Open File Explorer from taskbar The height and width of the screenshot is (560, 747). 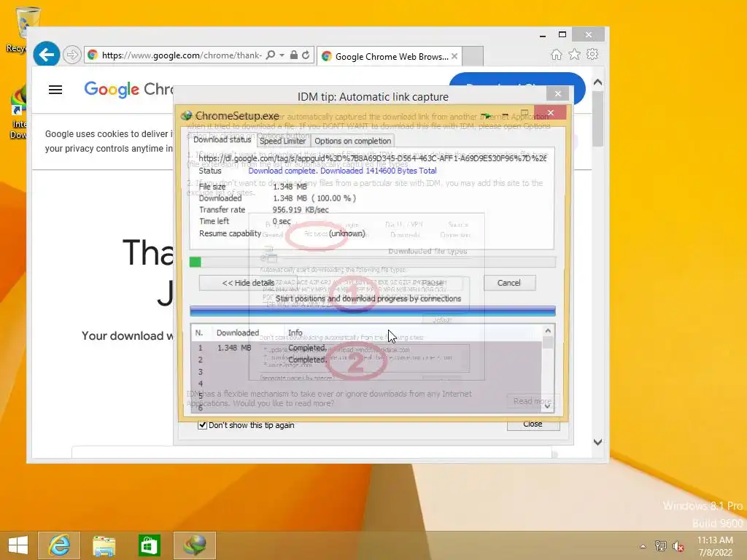tap(104, 545)
